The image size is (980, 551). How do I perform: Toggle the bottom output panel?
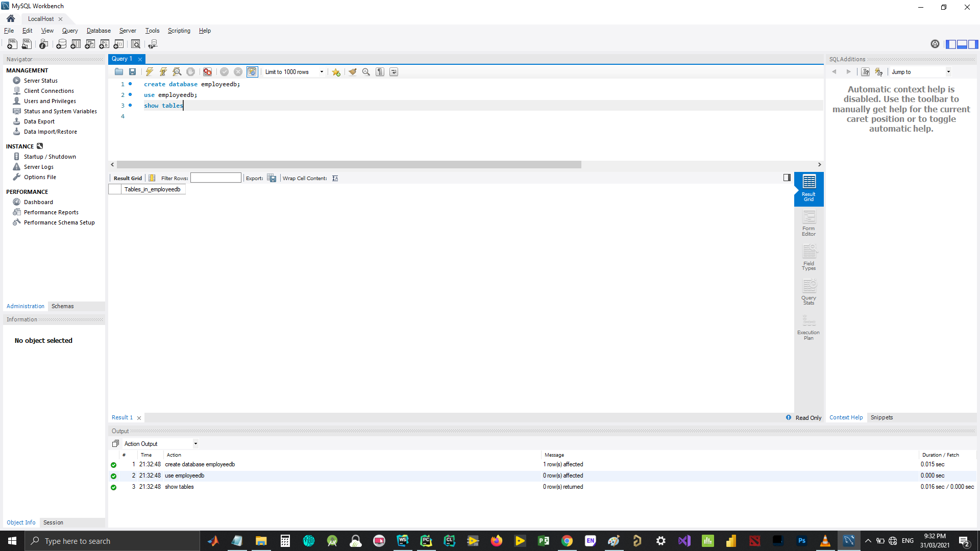click(962, 44)
